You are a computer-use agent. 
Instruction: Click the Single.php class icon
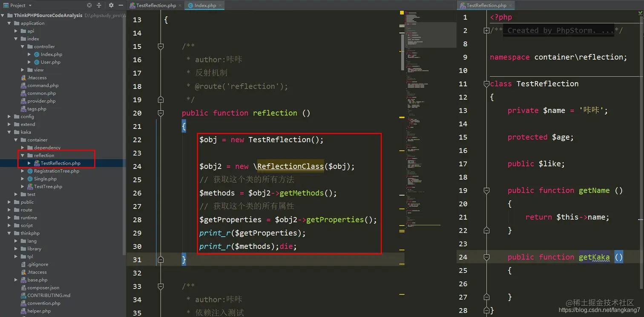click(30, 179)
